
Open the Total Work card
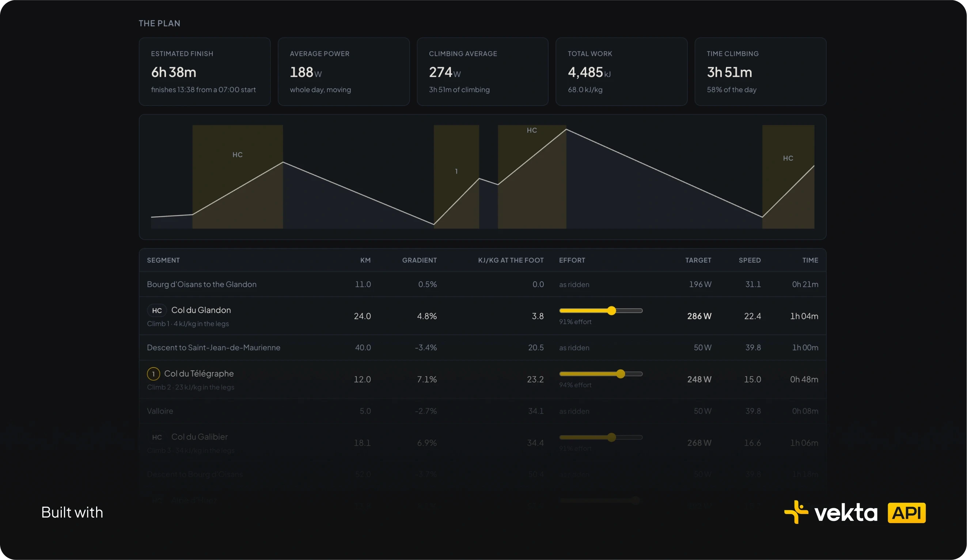tap(621, 71)
